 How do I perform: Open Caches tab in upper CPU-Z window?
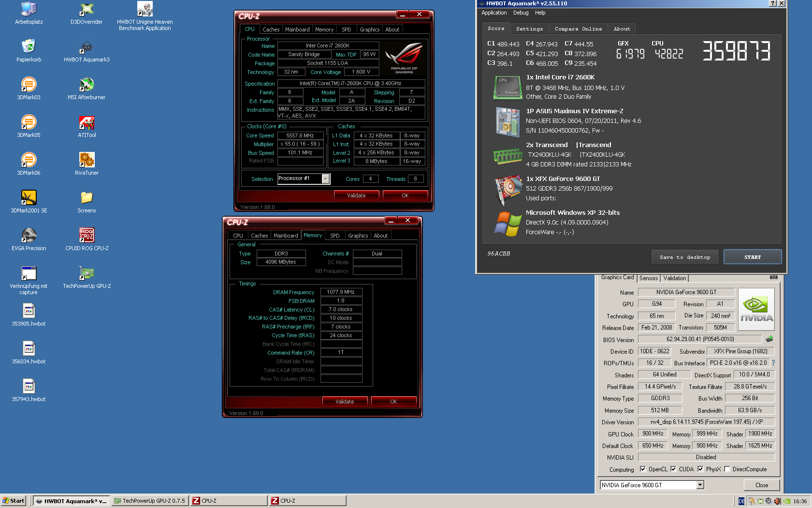[271, 30]
